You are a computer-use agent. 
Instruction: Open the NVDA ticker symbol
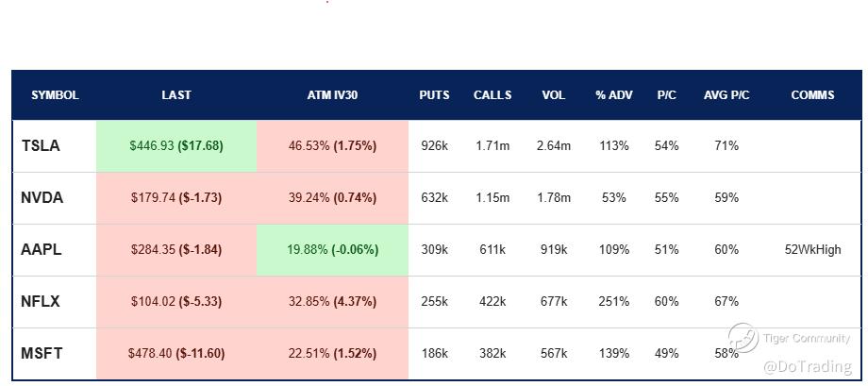pos(42,197)
